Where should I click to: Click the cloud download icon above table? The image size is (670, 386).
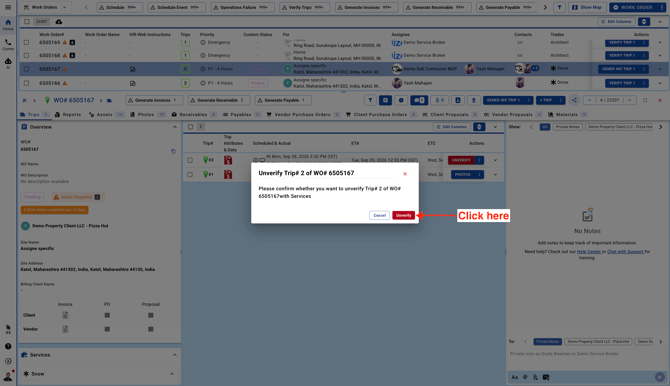coord(59,21)
